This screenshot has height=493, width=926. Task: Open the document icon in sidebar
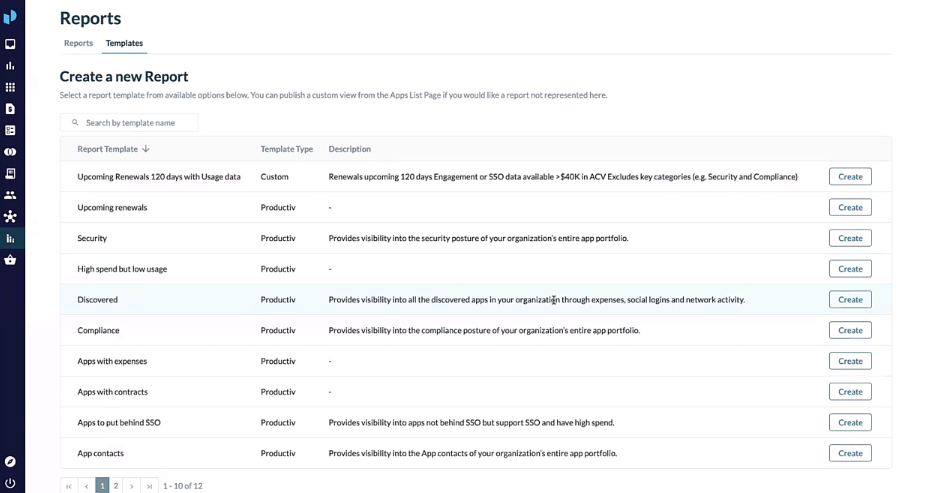point(10,109)
